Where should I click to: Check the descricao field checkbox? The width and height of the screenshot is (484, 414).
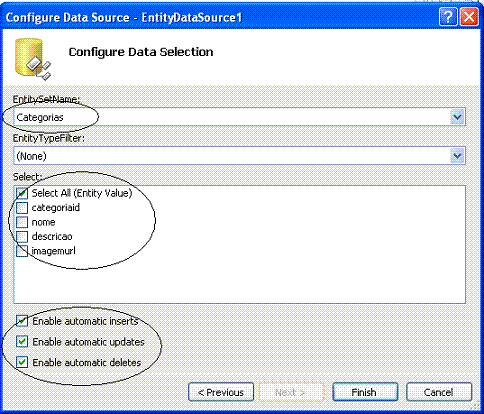[22, 236]
